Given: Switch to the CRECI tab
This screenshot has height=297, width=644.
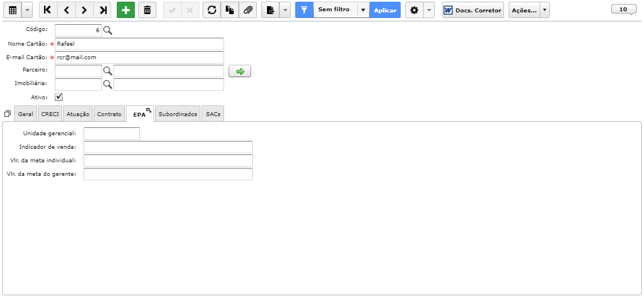Looking at the screenshot, I should coord(50,114).
